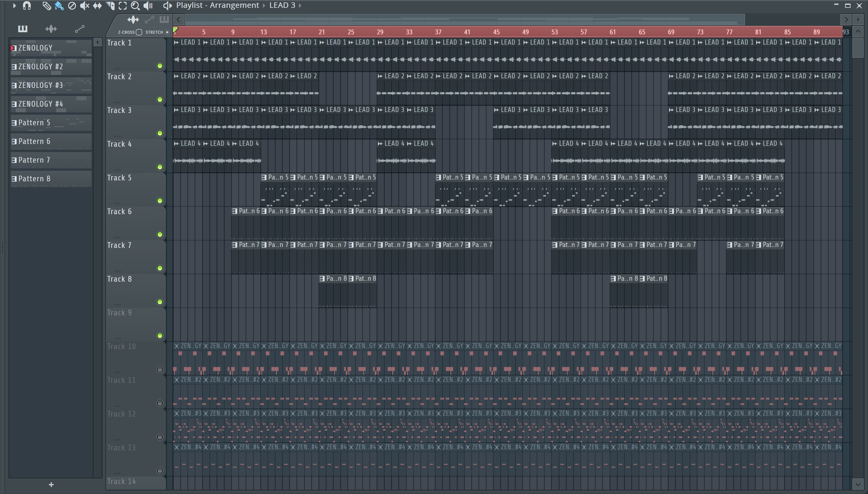
Task: Select the Draw pencil tool
Action: point(46,6)
